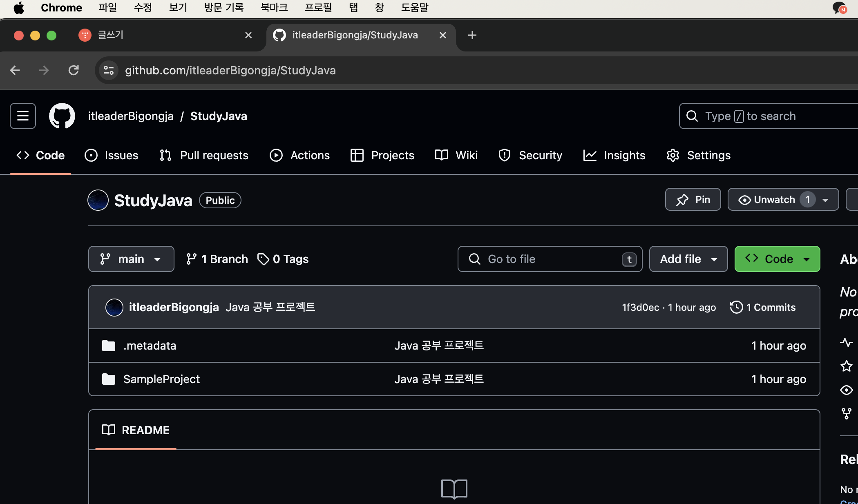Close the StudyJava GitHub tab
The width and height of the screenshot is (858, 504).
[443, 35]
